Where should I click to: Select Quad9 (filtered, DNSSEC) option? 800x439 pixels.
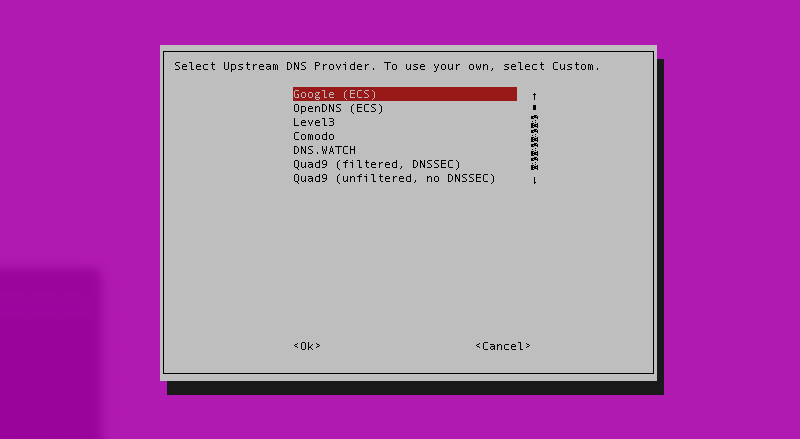tap(376, 164)
